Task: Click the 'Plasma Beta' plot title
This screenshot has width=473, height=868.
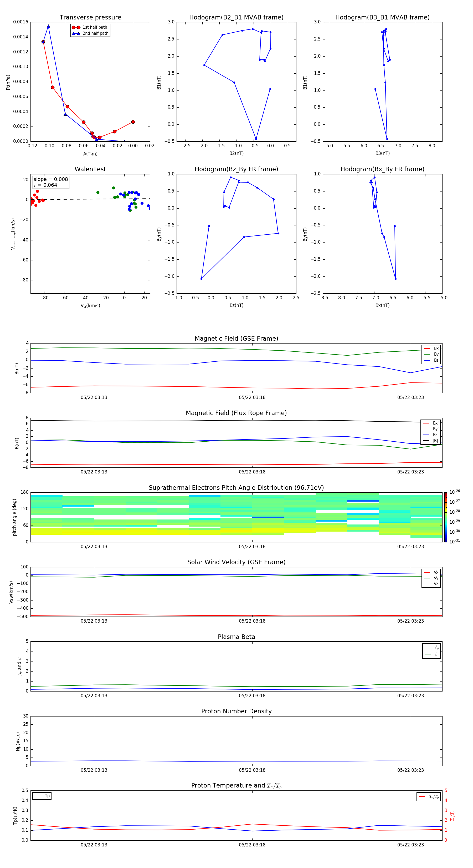Action: tap(236, 637)
